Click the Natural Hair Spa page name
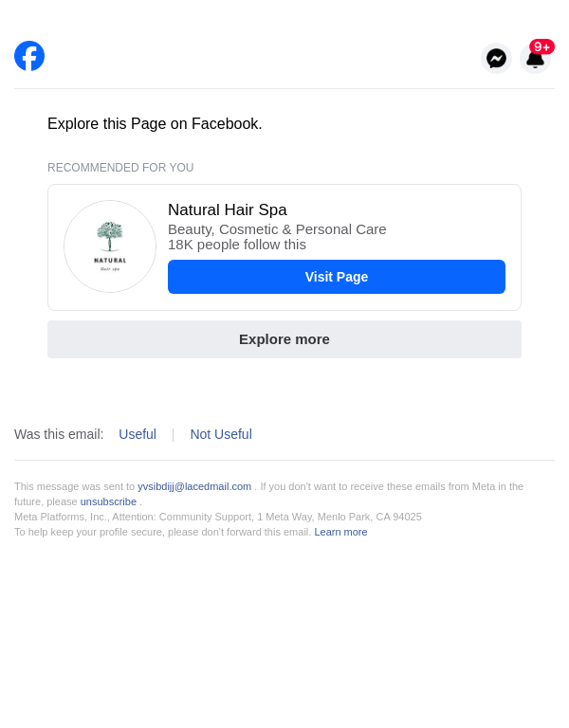The height and width of the screenshot is (728, 569). 228,210
